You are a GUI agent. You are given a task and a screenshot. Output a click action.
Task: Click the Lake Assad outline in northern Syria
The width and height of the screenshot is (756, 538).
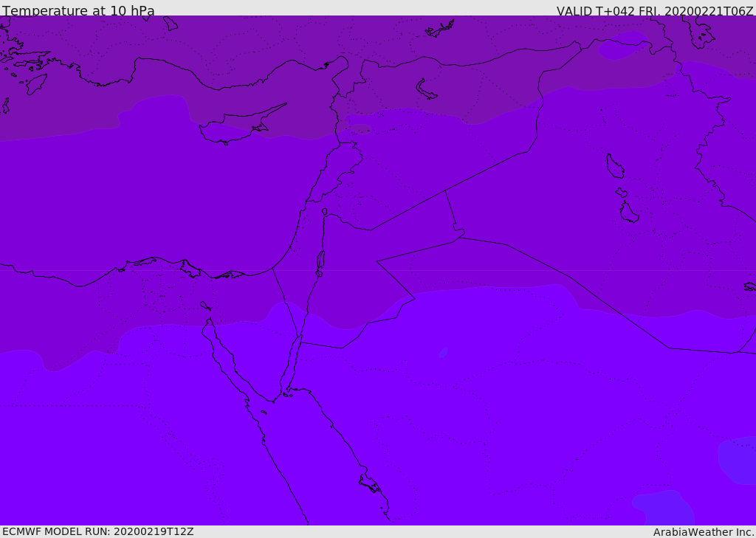426,89
